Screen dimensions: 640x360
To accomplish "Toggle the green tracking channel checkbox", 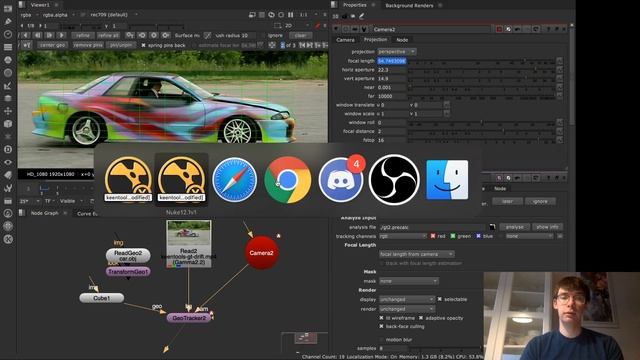I will tap(453, 236).
